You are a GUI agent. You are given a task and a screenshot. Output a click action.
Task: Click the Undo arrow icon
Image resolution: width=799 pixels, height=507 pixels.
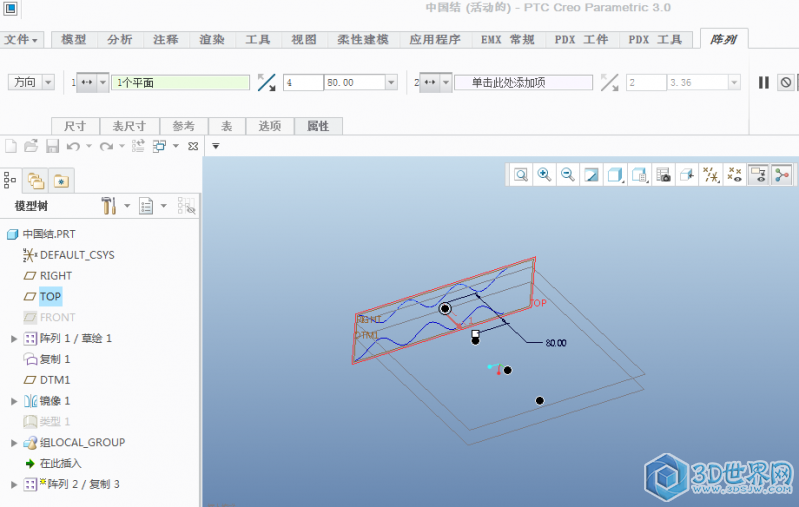click(73, 147)
